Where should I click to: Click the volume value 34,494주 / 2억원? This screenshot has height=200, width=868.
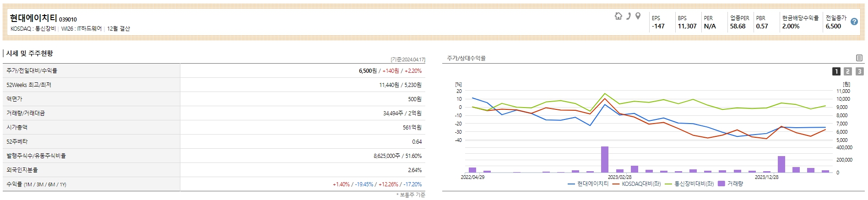coord(402,113)
